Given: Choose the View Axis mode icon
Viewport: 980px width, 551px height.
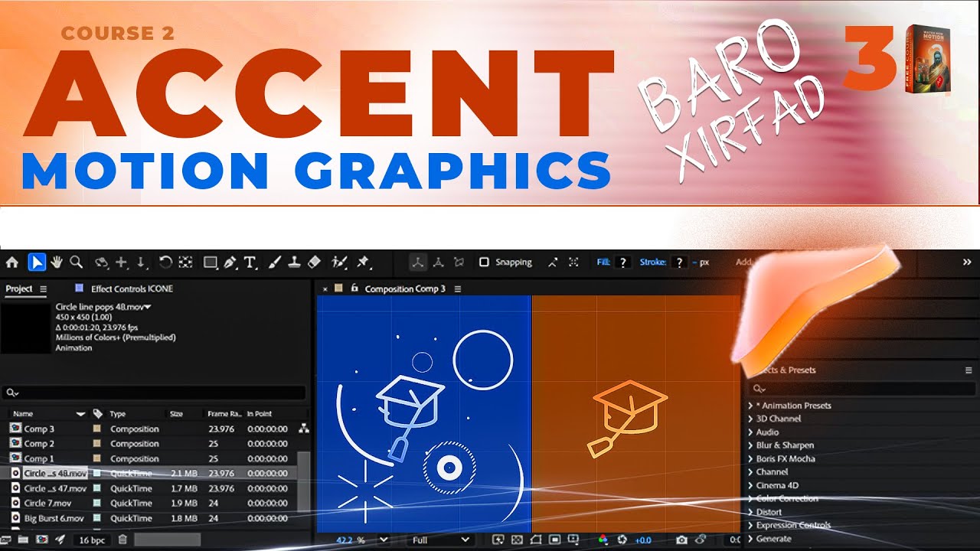Looking at the screenshot, I should coord(459,262).
